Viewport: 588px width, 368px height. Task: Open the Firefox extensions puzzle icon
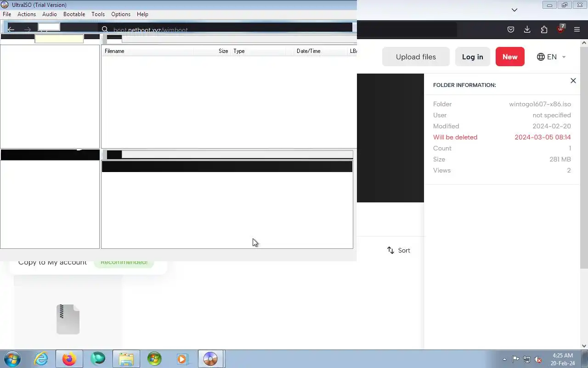click(x=544, y=29)
